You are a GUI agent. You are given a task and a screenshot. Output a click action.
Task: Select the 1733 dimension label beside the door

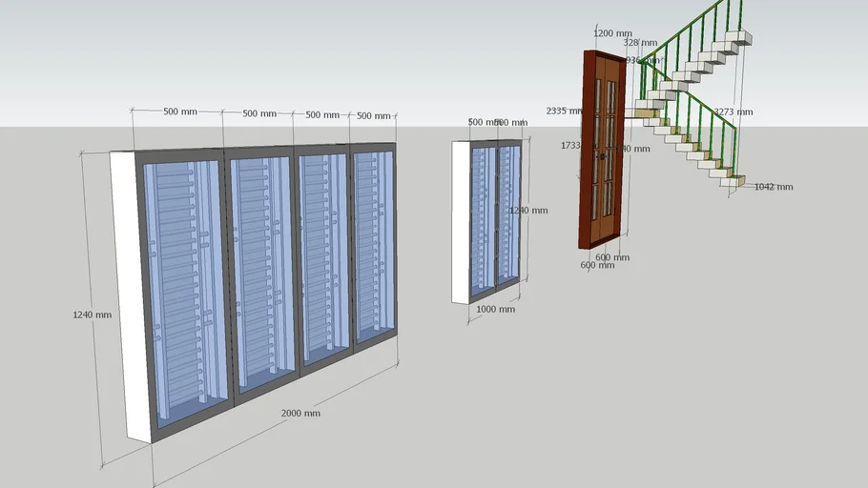click(x=571, y=146)
